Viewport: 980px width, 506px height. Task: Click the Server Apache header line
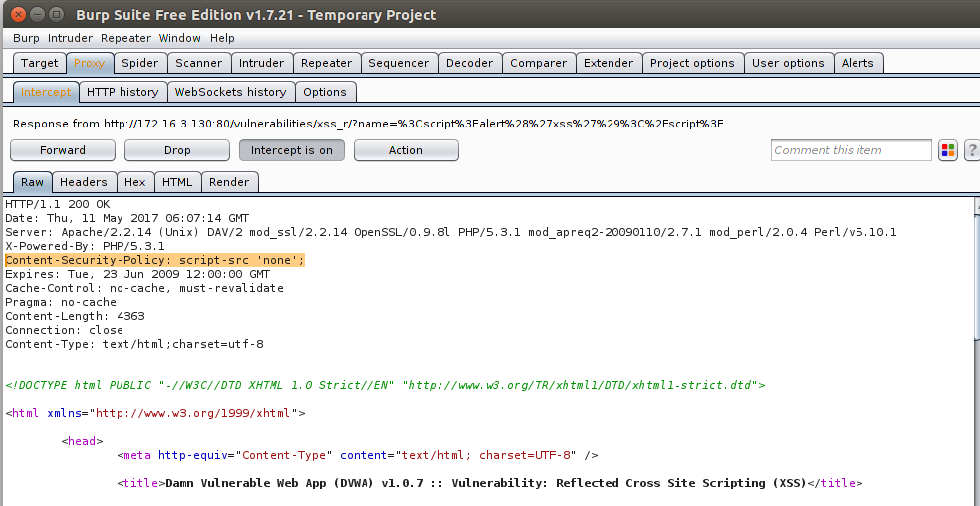pos(450,232)
